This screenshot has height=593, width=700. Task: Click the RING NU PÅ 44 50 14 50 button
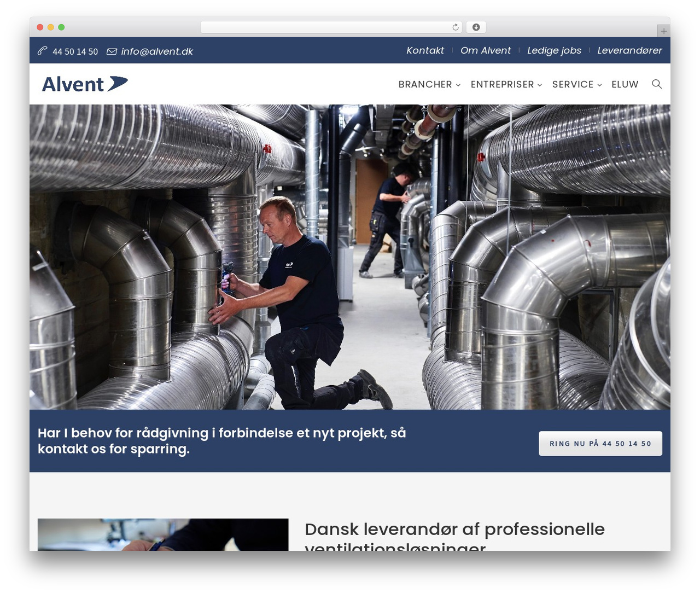pyautogui.click(x=600, y=444)
